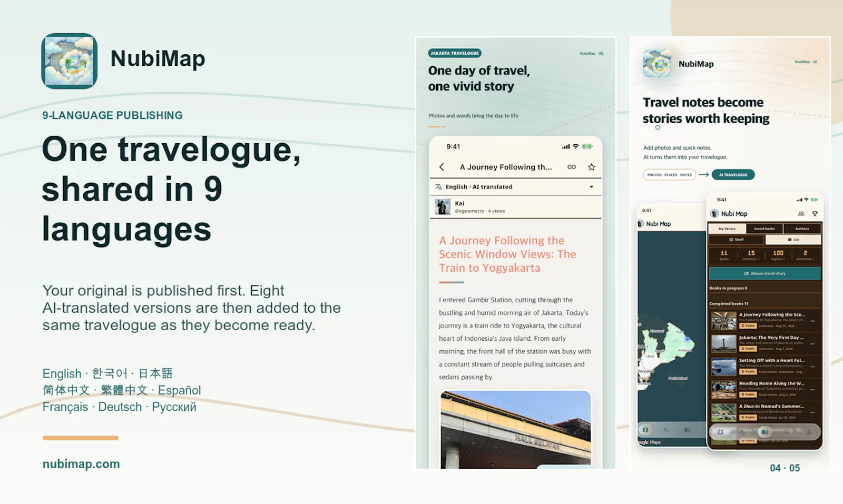Copy link using the chain icon
The height and width of the screenshot is (504, 843).
[572, 167]
